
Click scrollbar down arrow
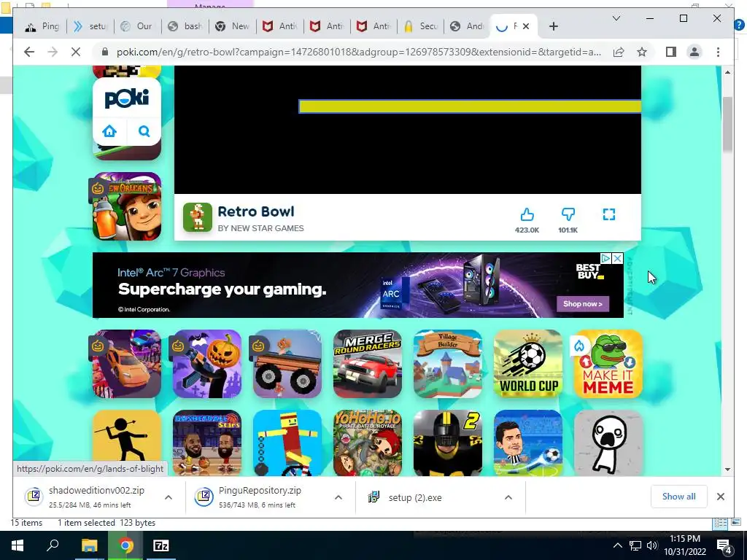[727, 470]
